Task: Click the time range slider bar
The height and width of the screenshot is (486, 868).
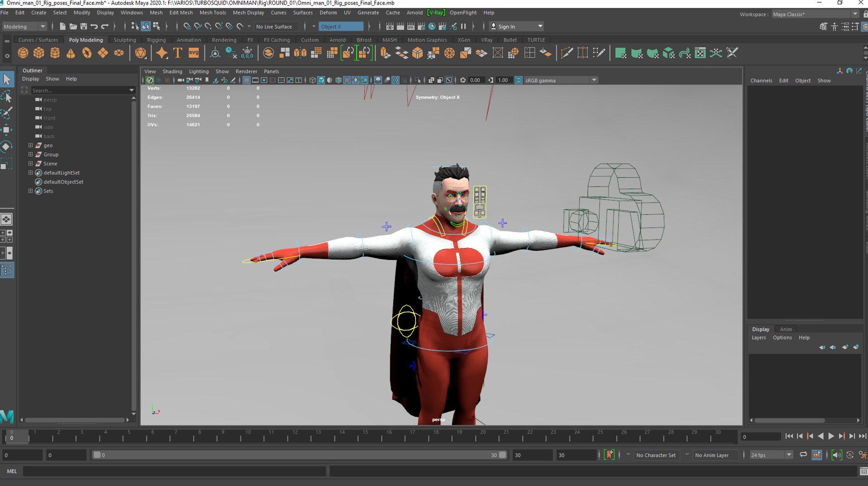Action: [x=300, y=455]
